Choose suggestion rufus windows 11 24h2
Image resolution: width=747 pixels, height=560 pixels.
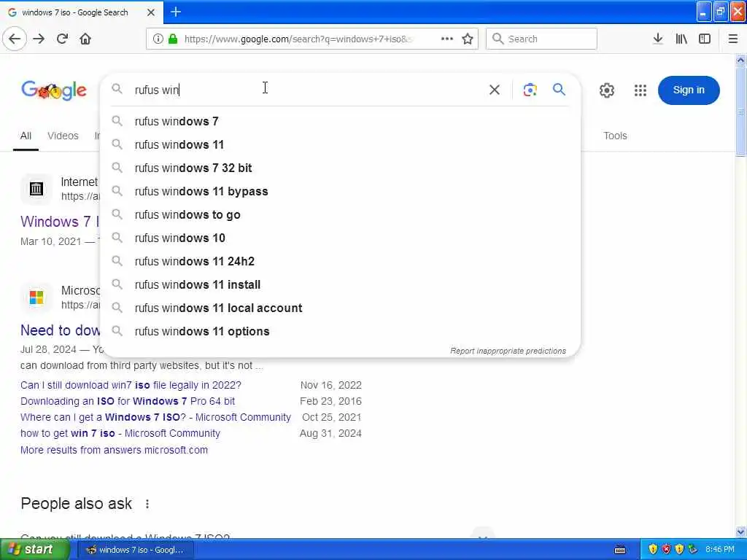[340, 262]
